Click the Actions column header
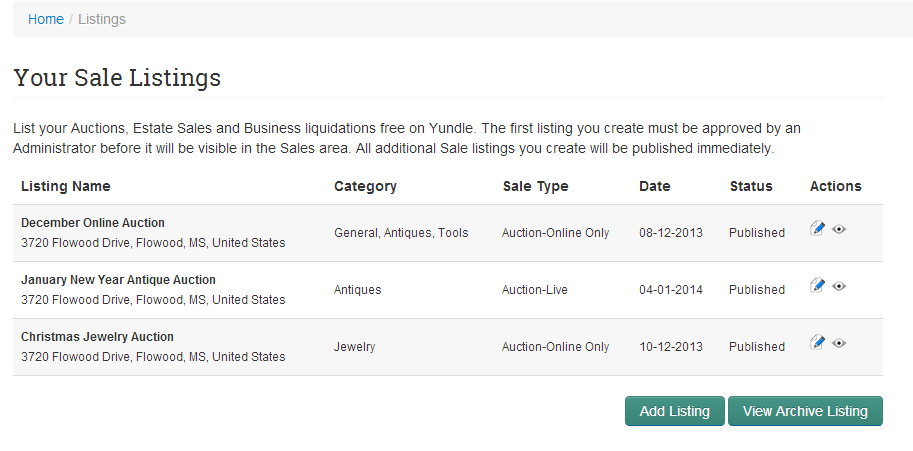The width and height of the screenshot is (913, 451). pos(836,186)
